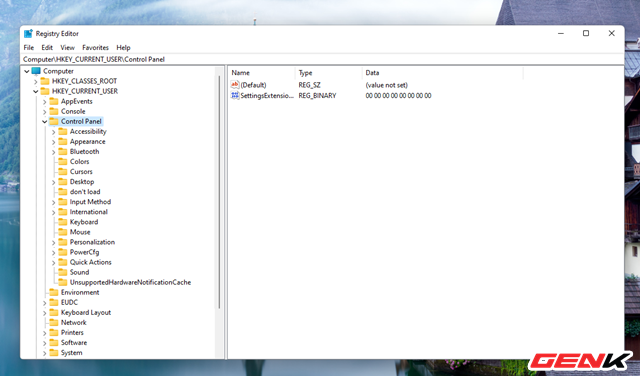Open the Favorites menu

click(x=96, y=47)
